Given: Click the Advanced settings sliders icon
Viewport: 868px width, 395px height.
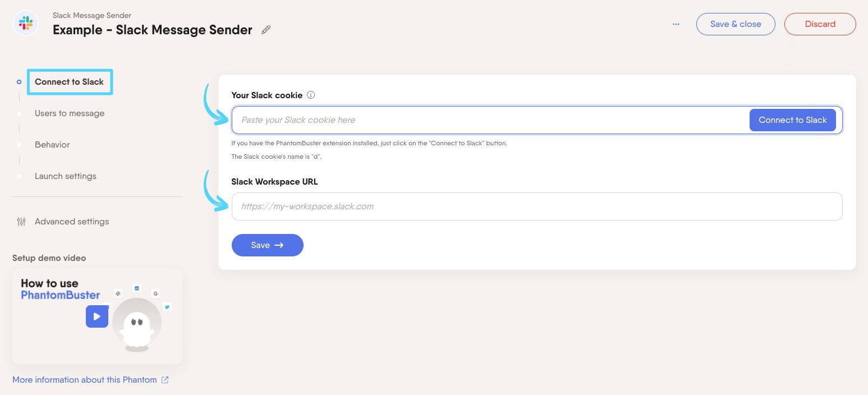Looking at the screenshot, I should point(21,222).
